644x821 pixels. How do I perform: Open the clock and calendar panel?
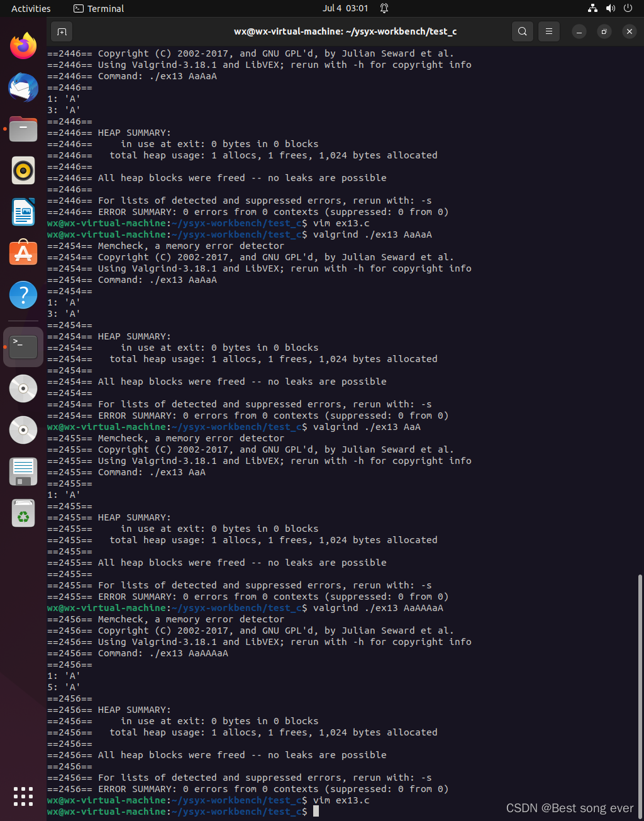pyautogui.click(x=345, y=8)
